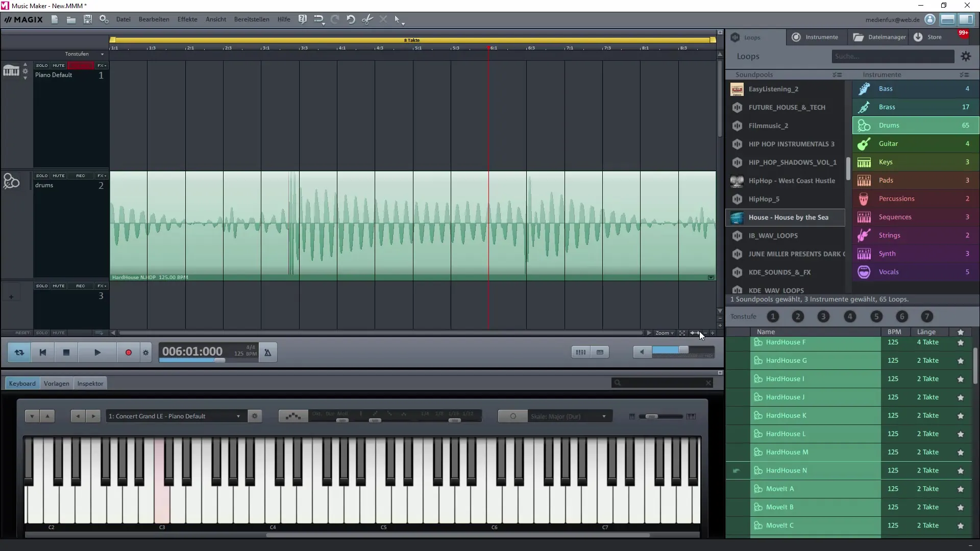Screen dimensions: 980x551
Task: Open Soundpools list options
Action: tap(837, 74)
